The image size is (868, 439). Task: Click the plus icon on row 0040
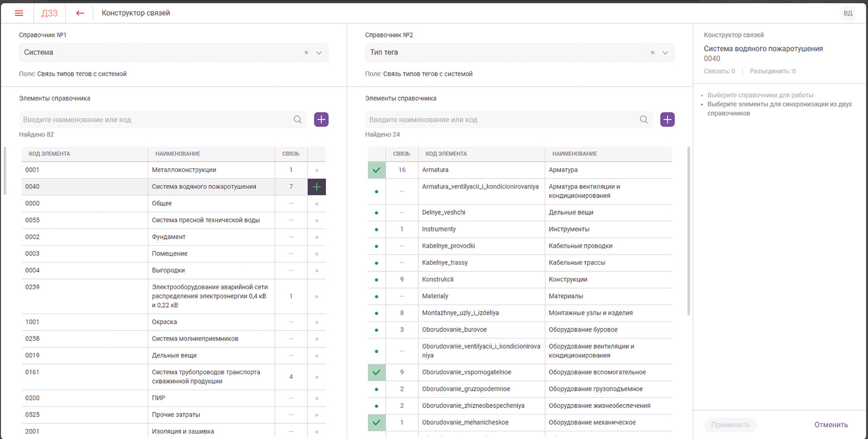317,187
